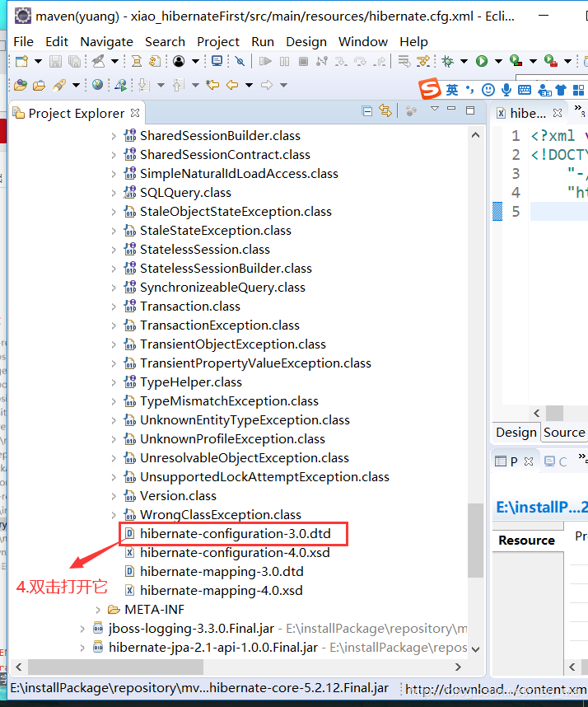
Task: Click the Save toolbar icon
Action: (x=55, y=61)
